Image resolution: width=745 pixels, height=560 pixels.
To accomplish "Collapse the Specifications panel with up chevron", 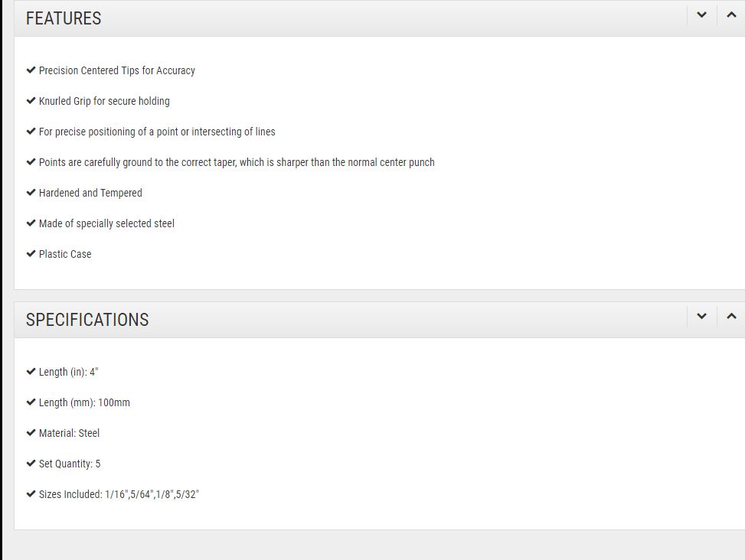I will click(x=731, y=316).
